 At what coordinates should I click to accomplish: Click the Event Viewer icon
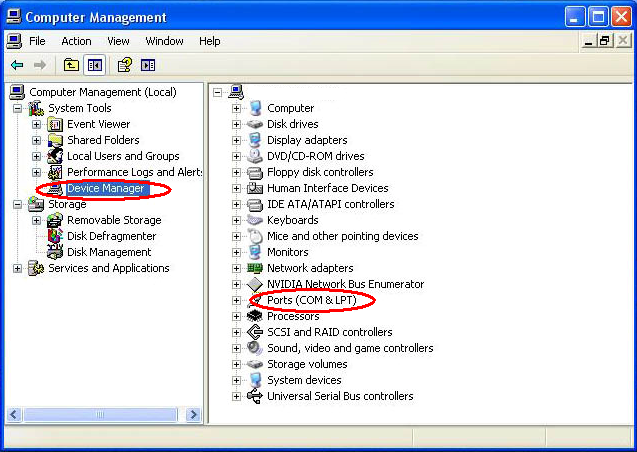coord(55,124)
